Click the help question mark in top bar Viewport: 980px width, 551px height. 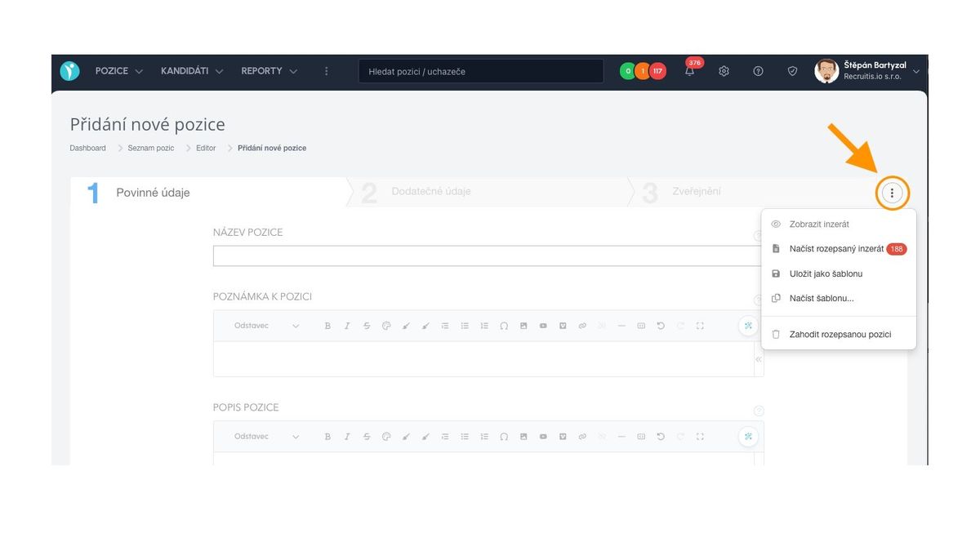click(x=758, y=72)
